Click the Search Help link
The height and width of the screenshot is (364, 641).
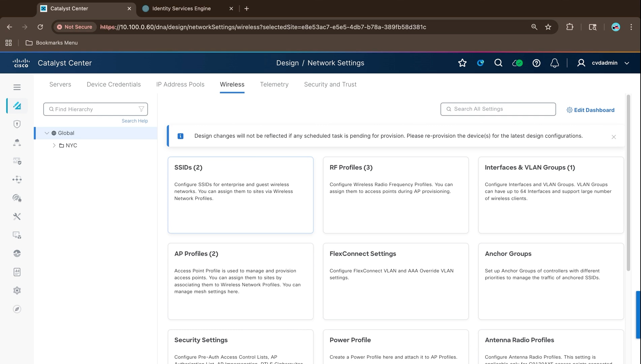pyautogui.click(x=135, y=121)
